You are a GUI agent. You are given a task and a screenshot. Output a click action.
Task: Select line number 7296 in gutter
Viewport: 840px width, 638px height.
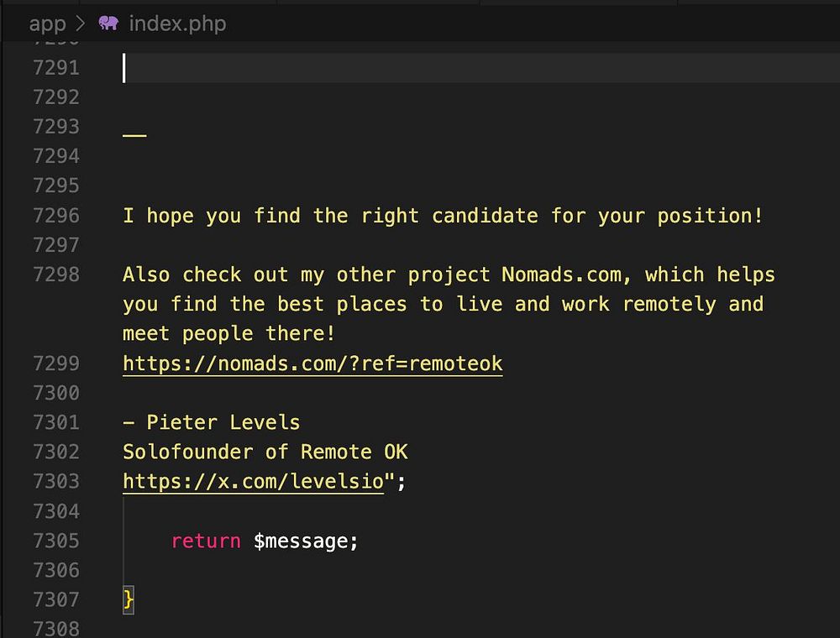point(56,215)
